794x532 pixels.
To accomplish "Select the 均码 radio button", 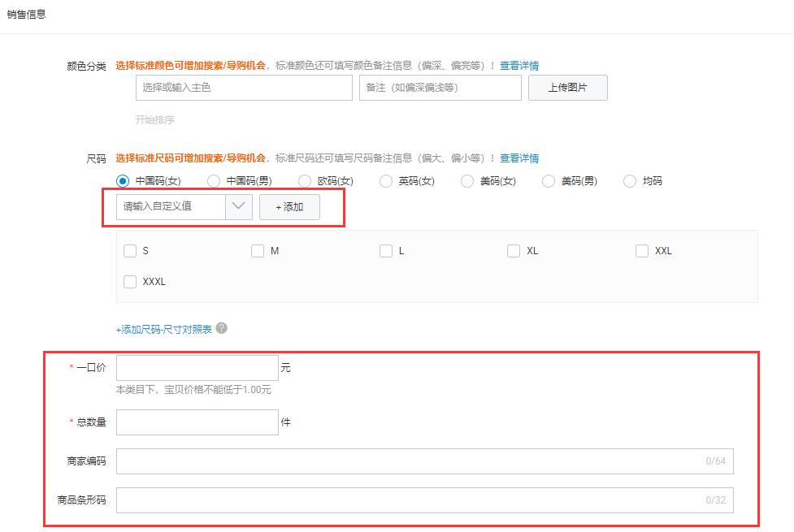I will pos(630,181).
